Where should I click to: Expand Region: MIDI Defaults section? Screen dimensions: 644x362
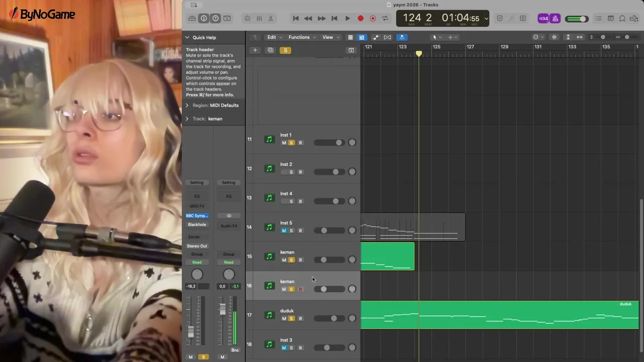point(187,105)
